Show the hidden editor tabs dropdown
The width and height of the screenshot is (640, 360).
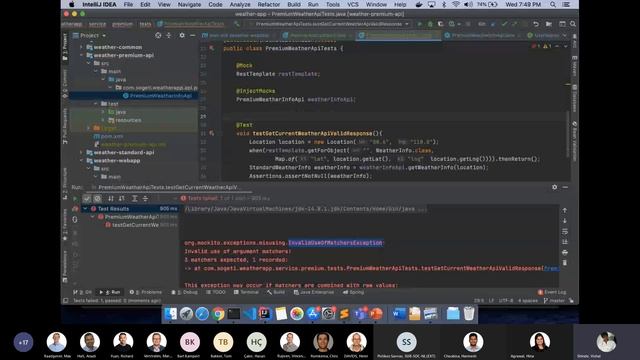tap(564, 36)
